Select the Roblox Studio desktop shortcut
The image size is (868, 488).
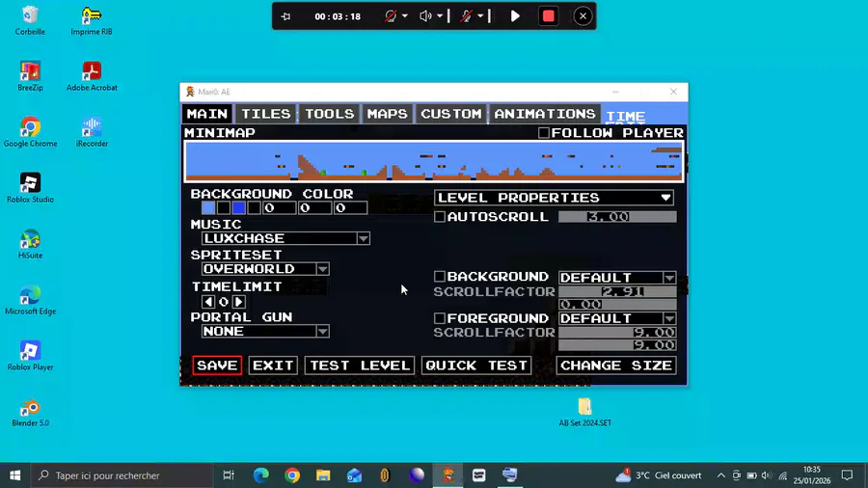(x=30, y=189)
